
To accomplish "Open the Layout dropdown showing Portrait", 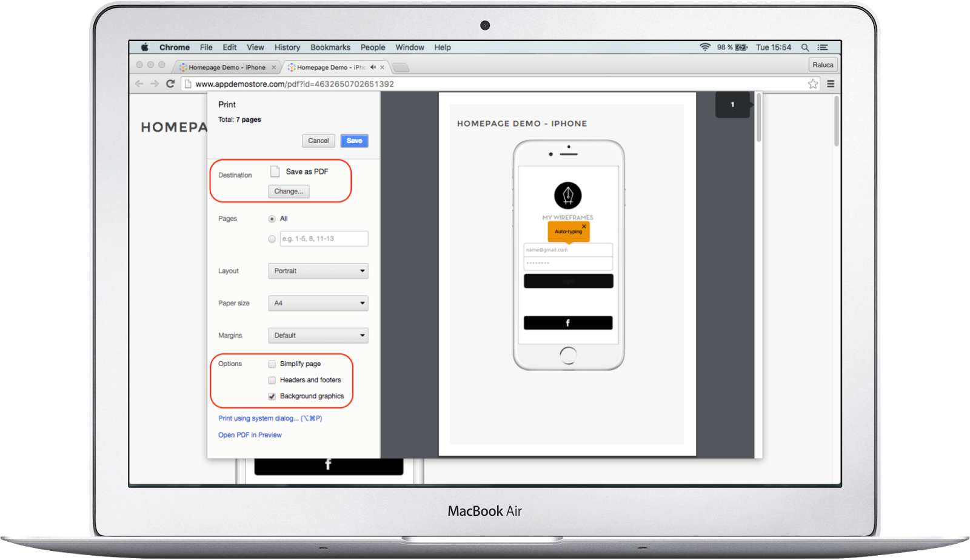I will coord(318,271).
